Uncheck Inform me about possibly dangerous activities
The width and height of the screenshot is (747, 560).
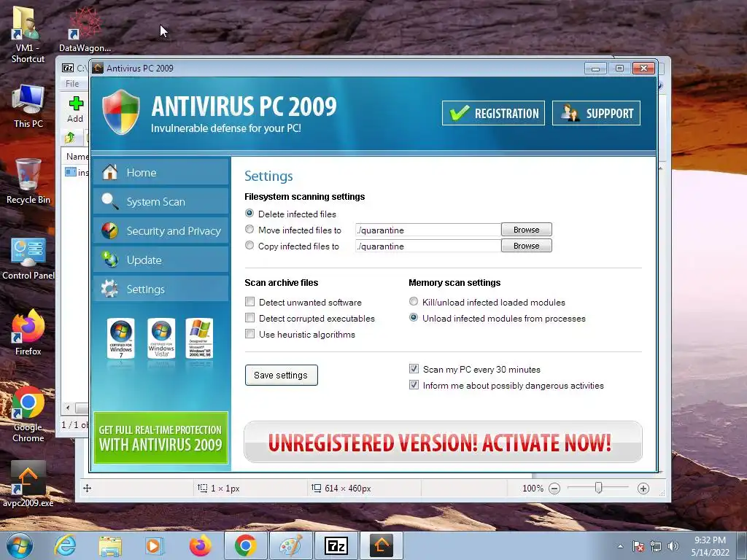point(414,385)
